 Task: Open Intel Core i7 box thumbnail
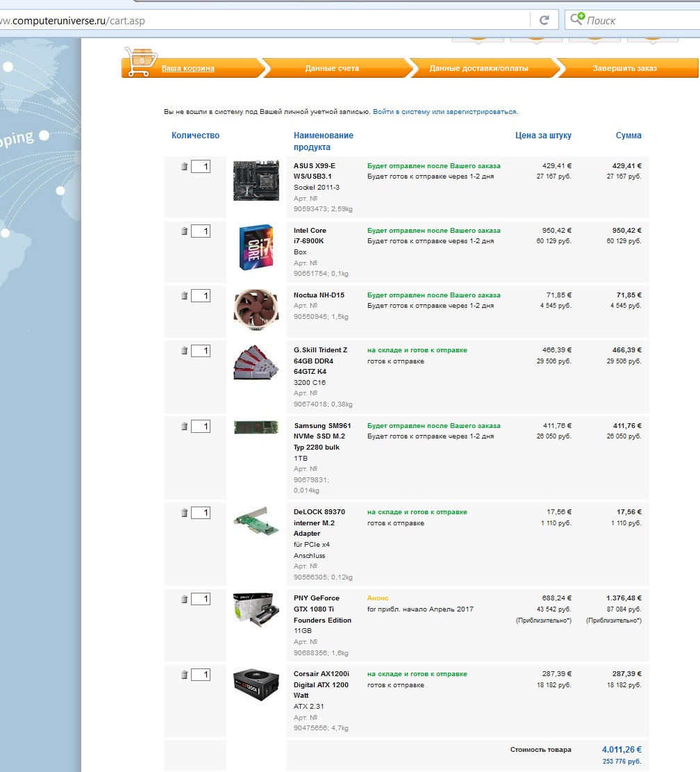click(256, 247)
